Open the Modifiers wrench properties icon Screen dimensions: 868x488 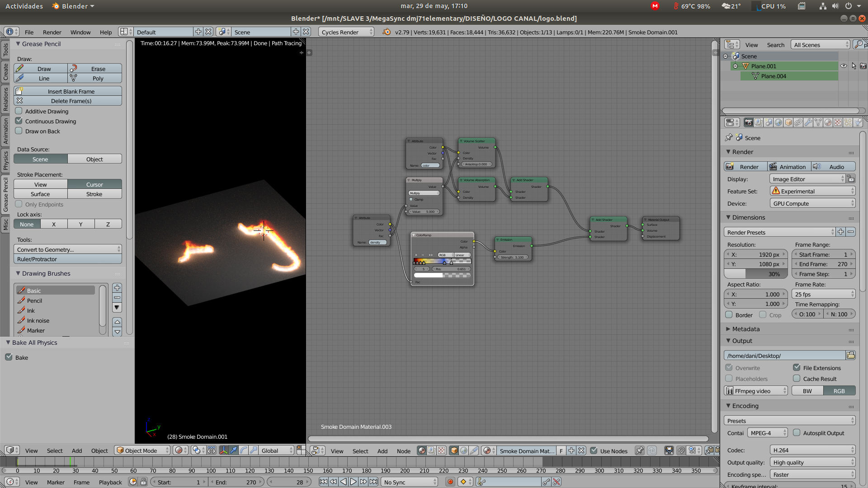tap(808, 122)
